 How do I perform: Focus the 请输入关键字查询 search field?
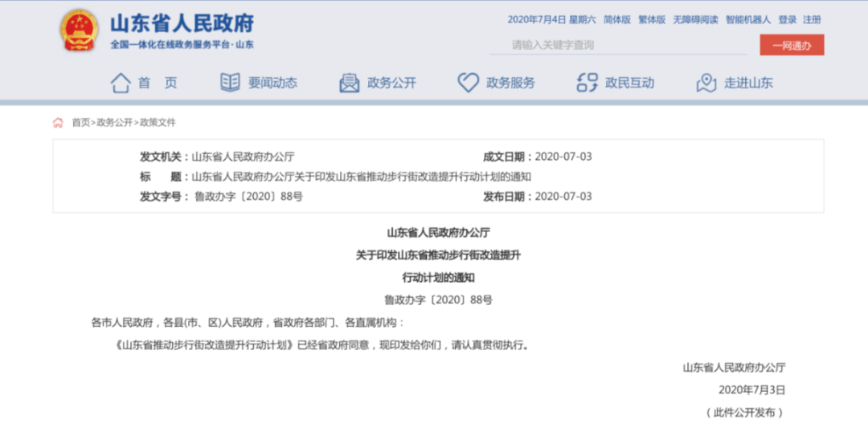[x=618, y=45]
